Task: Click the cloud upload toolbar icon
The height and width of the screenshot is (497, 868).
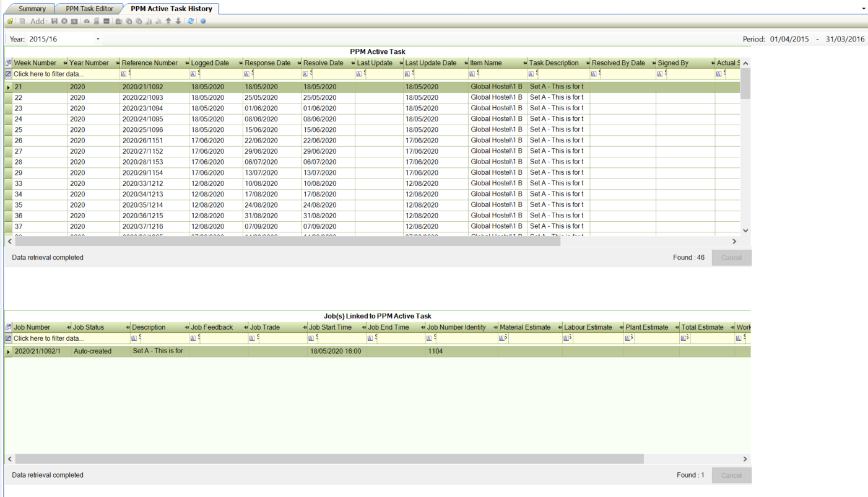Action: tap(87, 21)
